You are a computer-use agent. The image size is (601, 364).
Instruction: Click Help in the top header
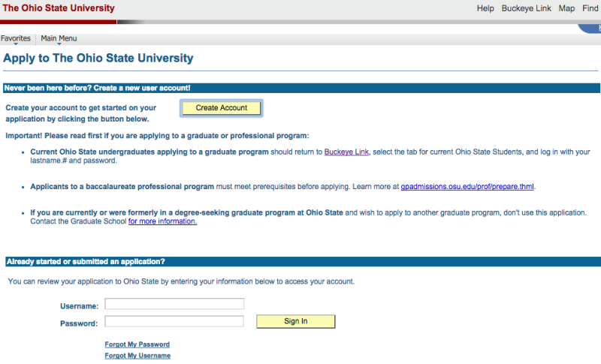click(485, 8)
